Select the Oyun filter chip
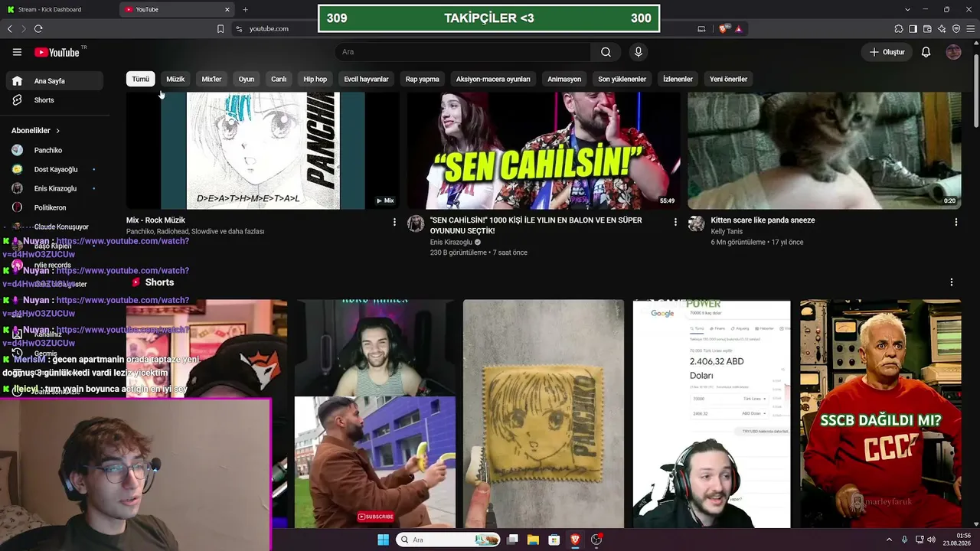980x551 pixels. point(247,79)
